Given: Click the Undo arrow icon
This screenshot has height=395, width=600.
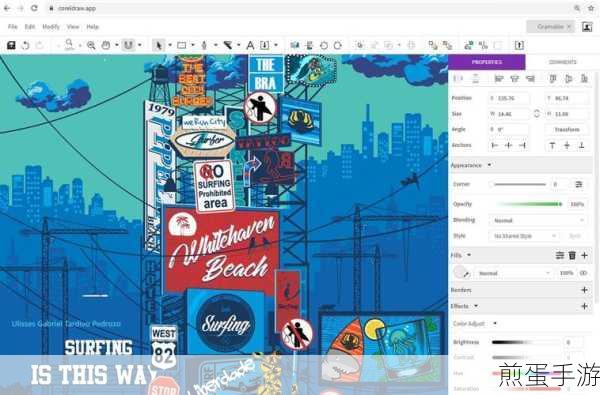Looking at the screenshot, I should tap(25, 45).
